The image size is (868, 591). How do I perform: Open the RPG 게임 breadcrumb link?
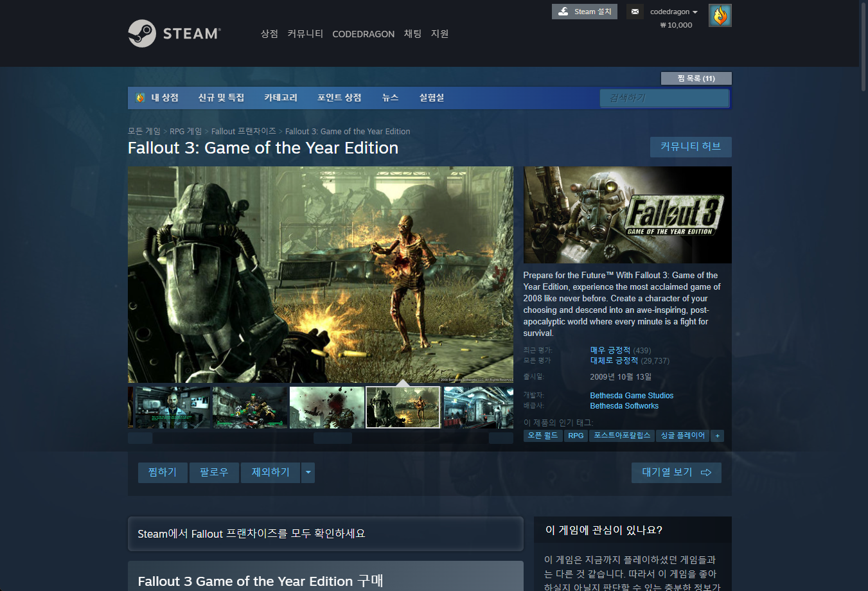click(186, 131)
